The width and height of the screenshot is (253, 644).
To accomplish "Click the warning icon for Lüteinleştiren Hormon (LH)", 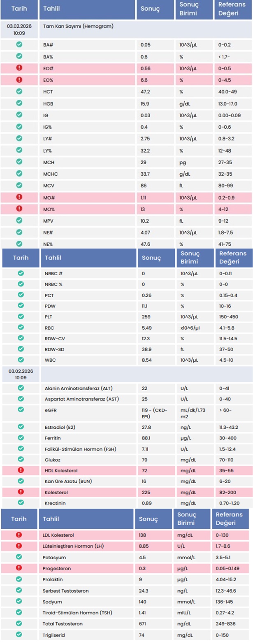I will click(19, 546).
